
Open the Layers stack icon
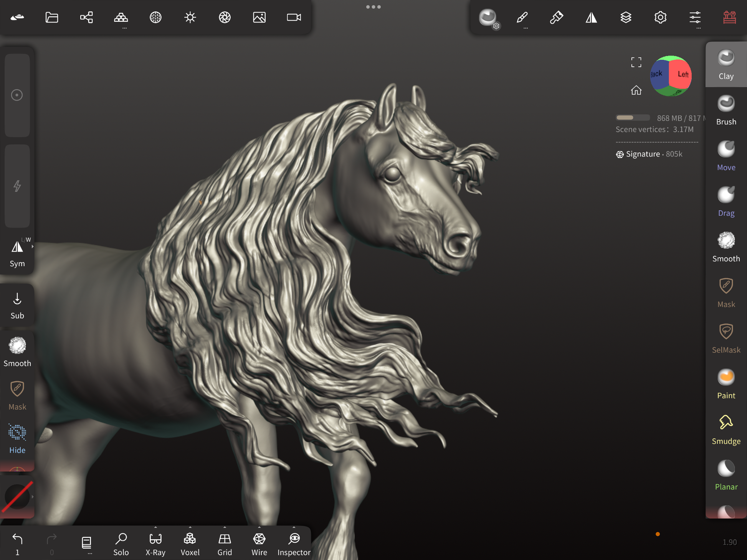(626, 17)
